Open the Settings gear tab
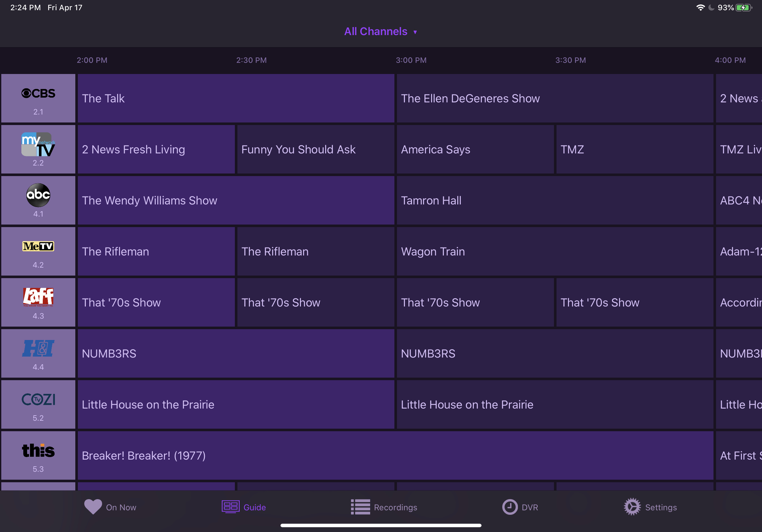Image resolution: width=762 pixels, height=532 pixels. [x=632, y=507]
